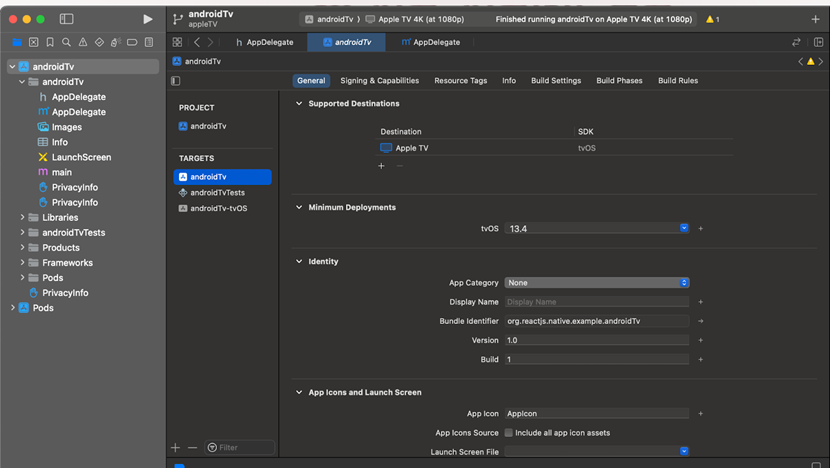Open the AppDelegate implementation editor tab
The image size is (830, 468).
[430, 42]
